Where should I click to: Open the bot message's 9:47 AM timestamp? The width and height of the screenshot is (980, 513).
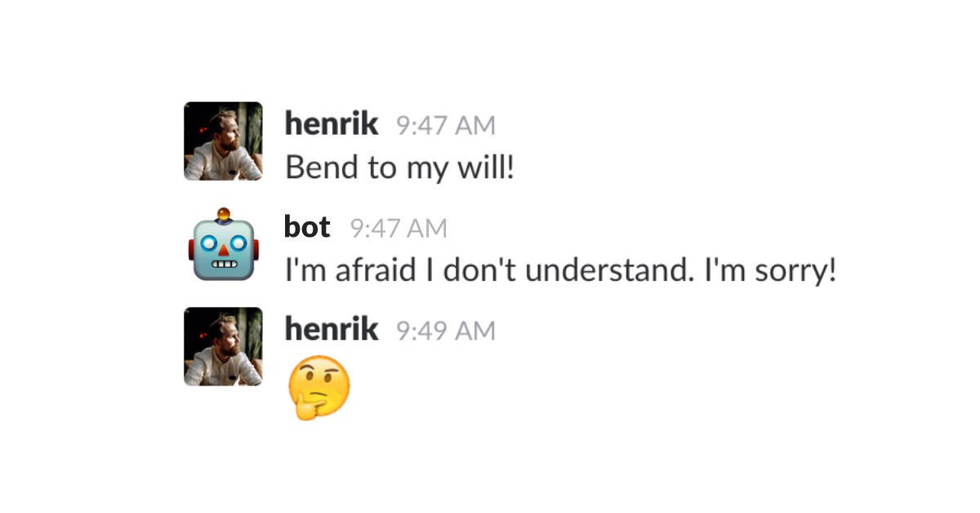tap(399, 228)
